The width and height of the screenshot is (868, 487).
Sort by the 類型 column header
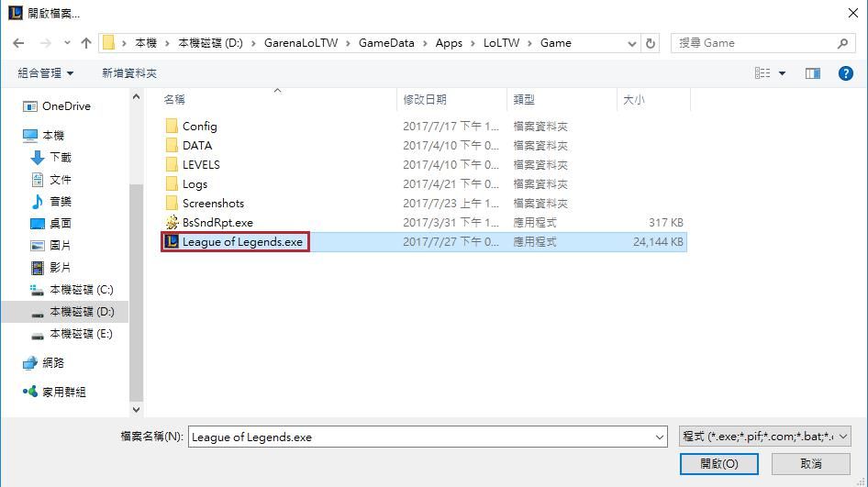coord(524,100)
